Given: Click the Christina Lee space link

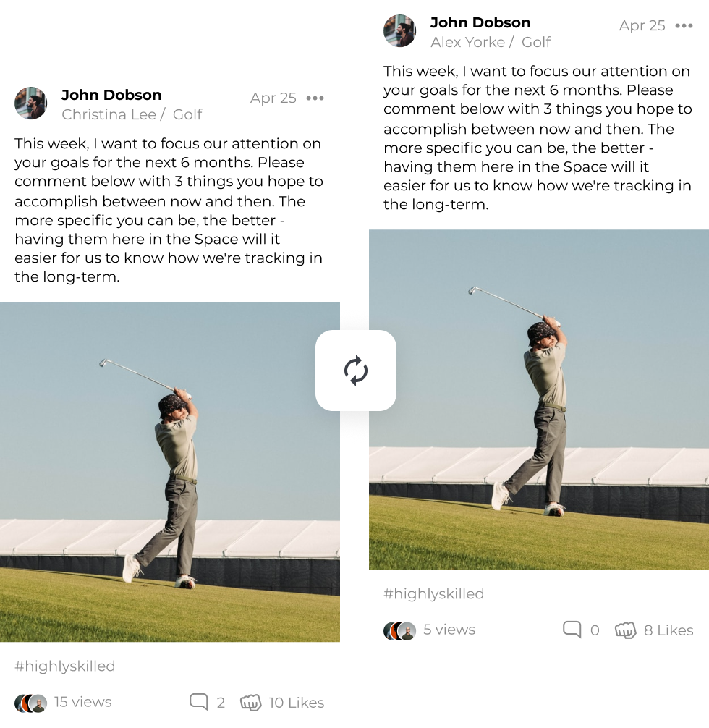Looking at the screenshot, I should 109,114.
